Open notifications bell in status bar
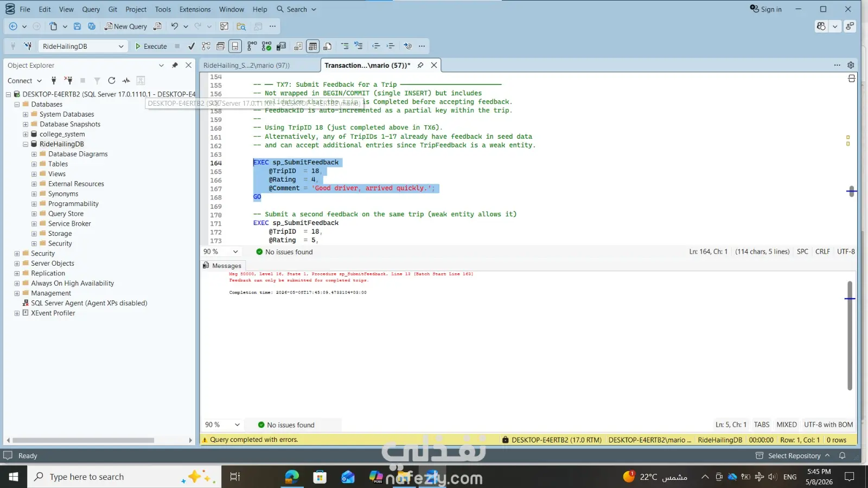Screen dimensions: 868x488 pyautogui.click(x=842, y=455)
